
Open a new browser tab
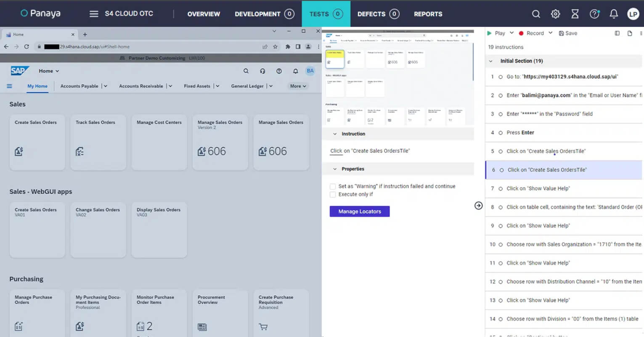(85, 35)
